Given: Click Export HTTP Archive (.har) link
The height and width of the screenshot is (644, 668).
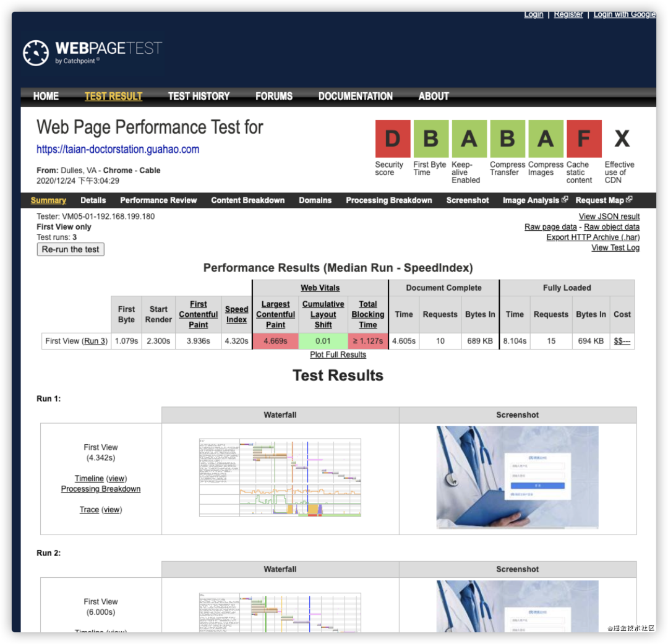Looking at the screenshot, I should pyautogui.click(x=593, y=237).
